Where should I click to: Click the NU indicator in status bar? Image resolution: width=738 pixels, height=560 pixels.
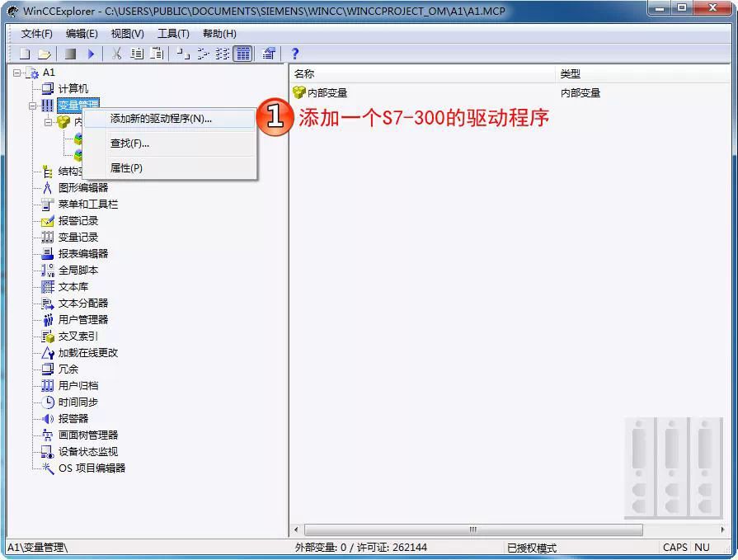pyautogui.click(x=702, y=548)
